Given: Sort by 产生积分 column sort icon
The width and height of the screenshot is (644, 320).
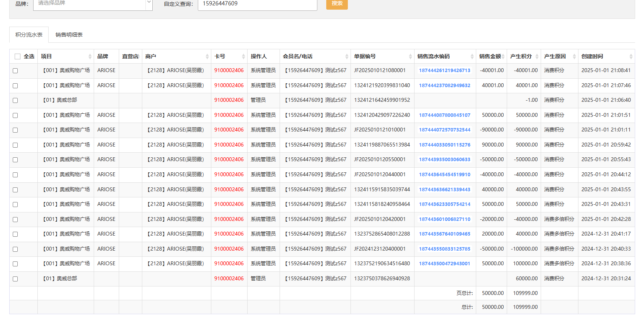Looking at the screenshot, I should (x=537, y=57).
